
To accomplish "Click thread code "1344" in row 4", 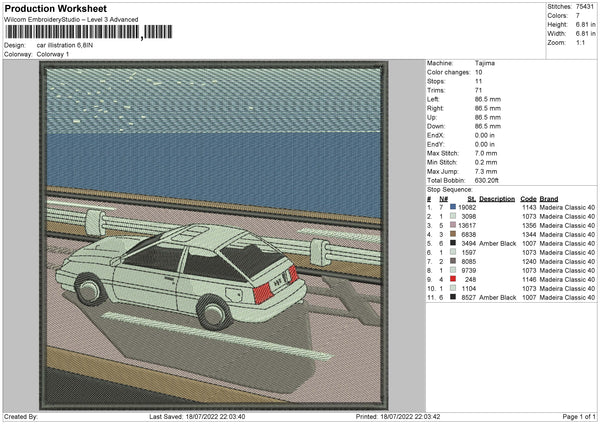I will click(x=529, y=234).
